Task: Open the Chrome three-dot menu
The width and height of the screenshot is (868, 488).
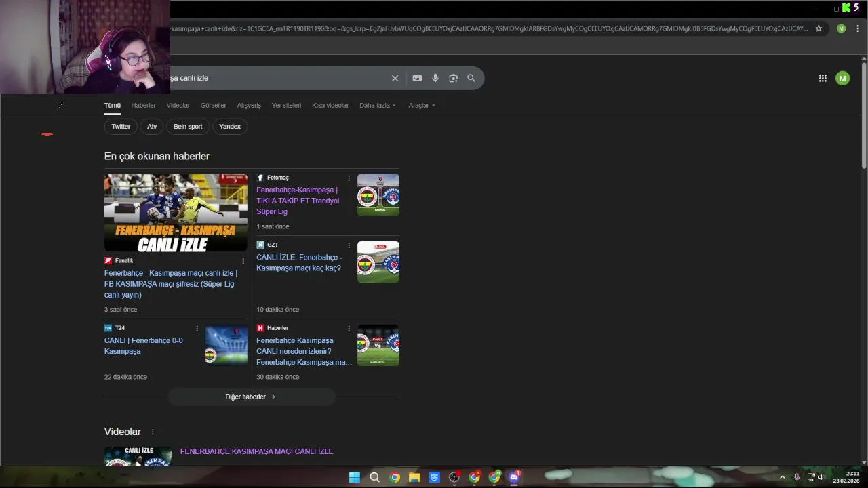Action: 858,28
